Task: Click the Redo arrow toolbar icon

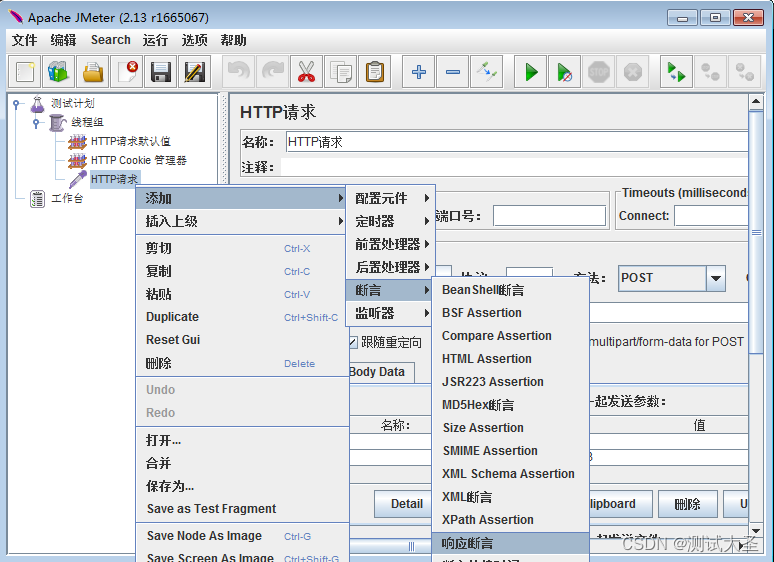Action: click(273, 72)
